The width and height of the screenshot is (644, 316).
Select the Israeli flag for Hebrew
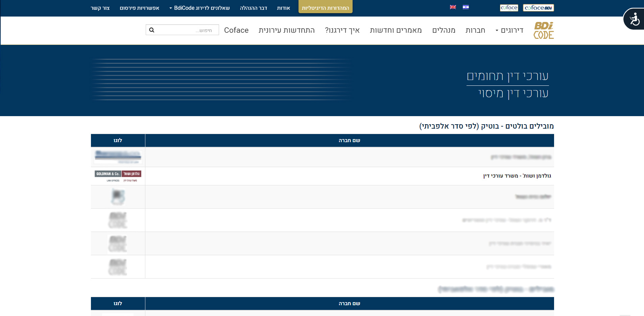point(466,7)
